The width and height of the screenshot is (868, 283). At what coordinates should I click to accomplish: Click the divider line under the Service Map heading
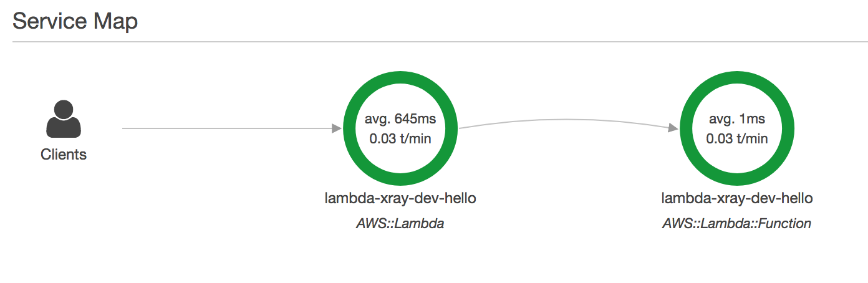(434, 42)
